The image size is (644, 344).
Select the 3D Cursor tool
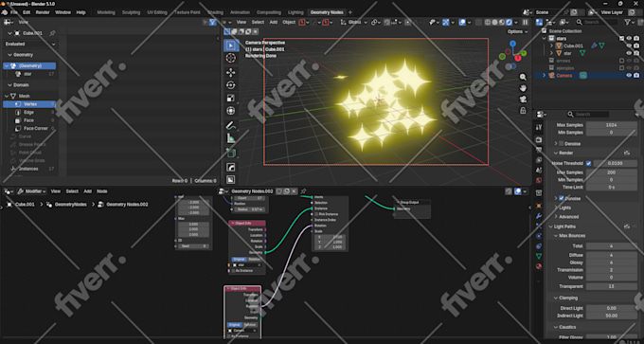coord(231,59)
